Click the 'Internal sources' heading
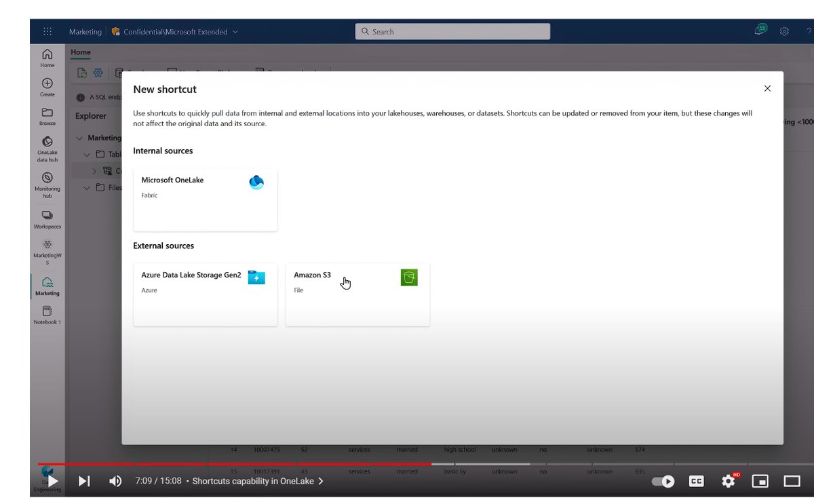 tap(163, 151)
